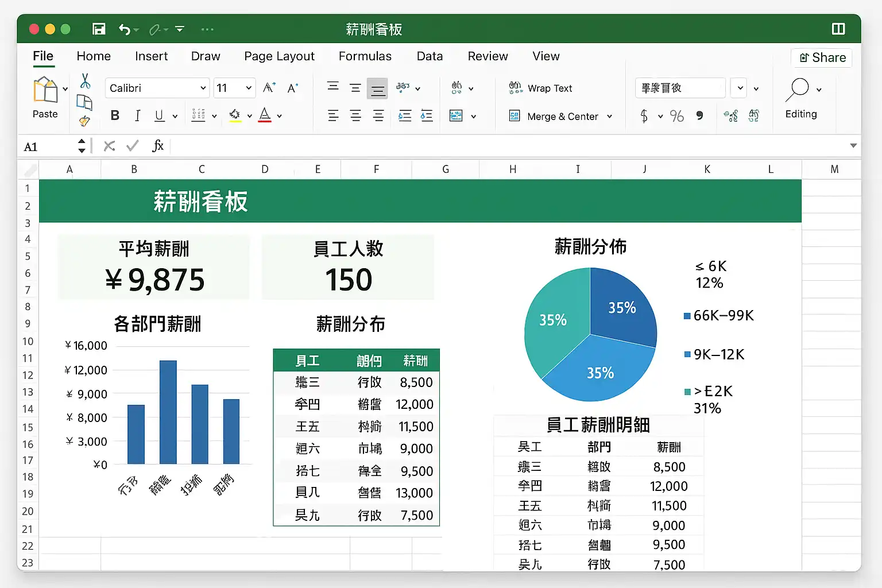Image resolution: width=882 pixels, height=588 pixels.
Task: Click the insert function fx icon
Action: click(158, 146)
